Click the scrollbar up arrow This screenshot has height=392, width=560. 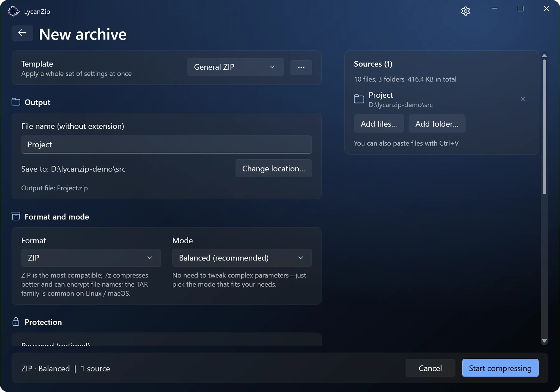(544, 56)
